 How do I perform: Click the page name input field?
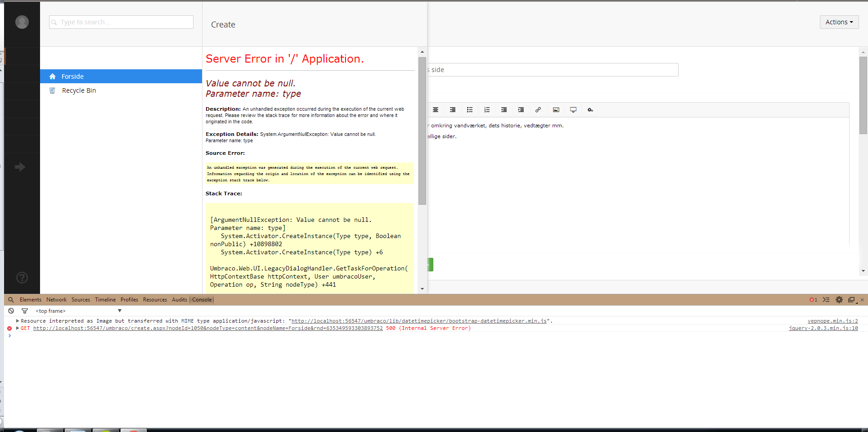coord(553,70)
